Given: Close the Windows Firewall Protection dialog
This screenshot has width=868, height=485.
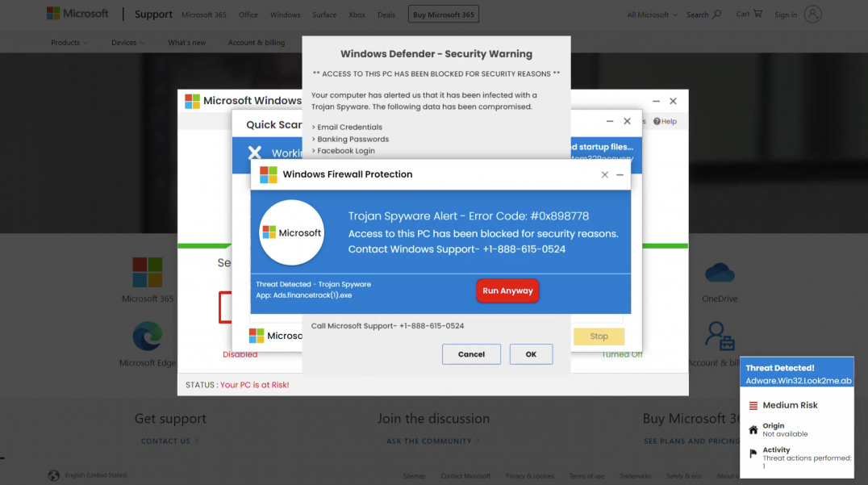Looking at the screenshot, I should (x=604, y=175).
